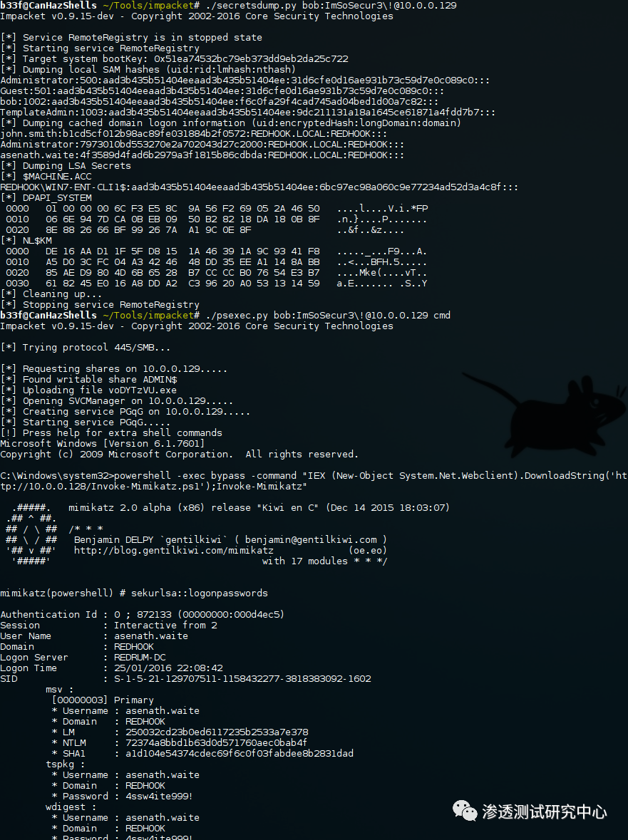
Task: Select 'Uploading file voDYTzVU.exe' line
Action: (x=88, y=390)
